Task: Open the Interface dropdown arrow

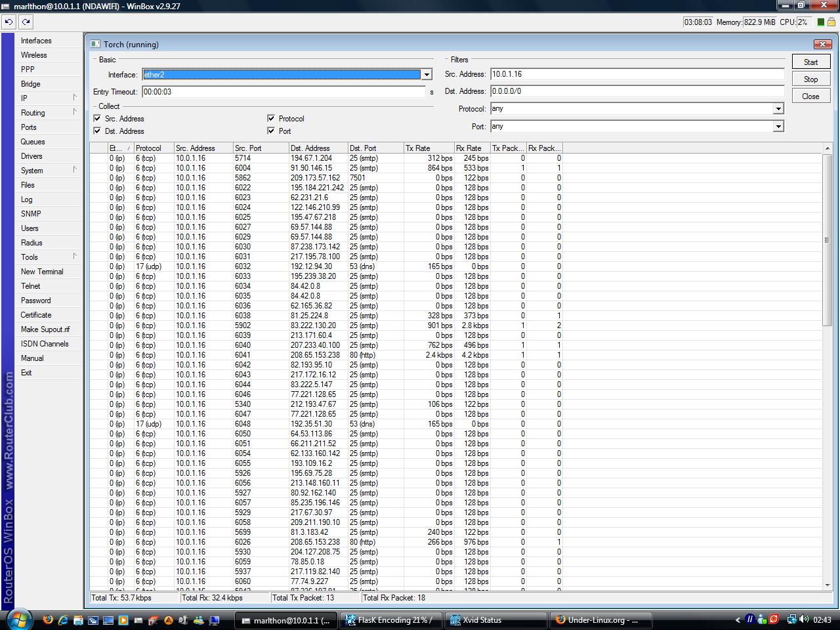Action: tap(426, 75)
